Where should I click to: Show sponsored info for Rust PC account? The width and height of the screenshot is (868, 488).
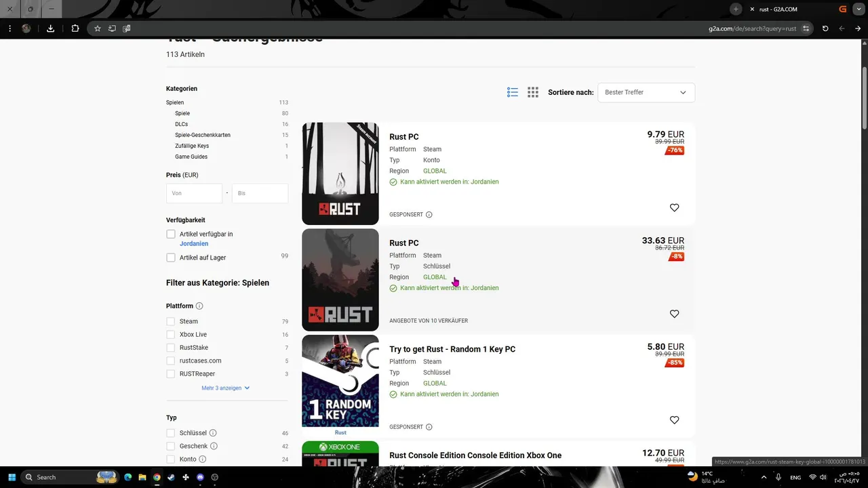point(429,215)
